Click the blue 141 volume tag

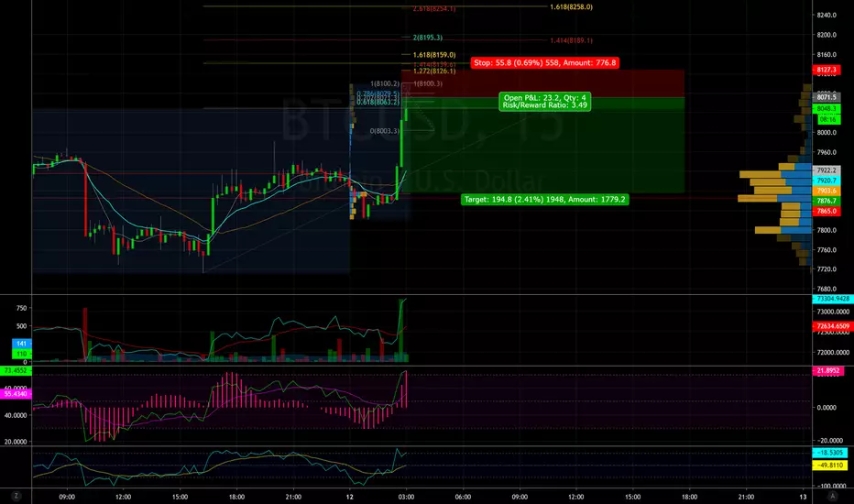coord(22,344)
